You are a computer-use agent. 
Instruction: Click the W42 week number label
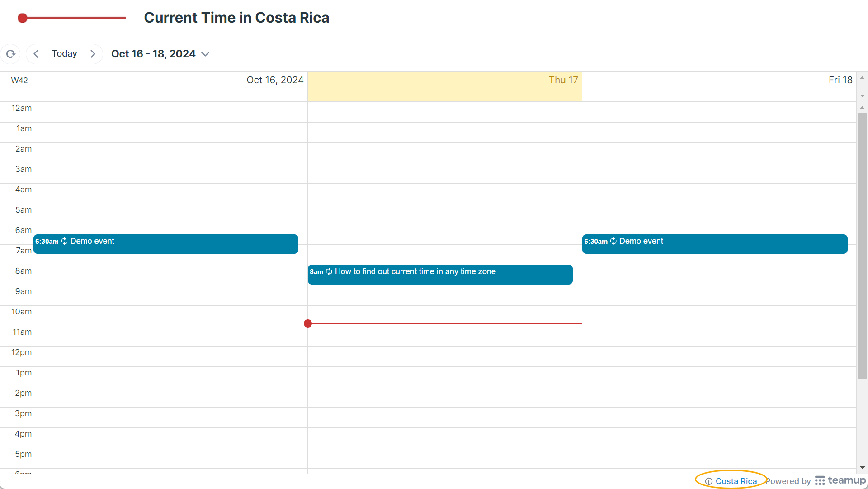19,81
